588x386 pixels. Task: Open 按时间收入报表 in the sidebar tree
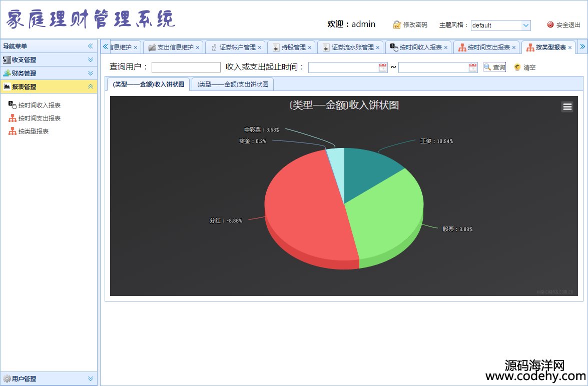[40, 105]
